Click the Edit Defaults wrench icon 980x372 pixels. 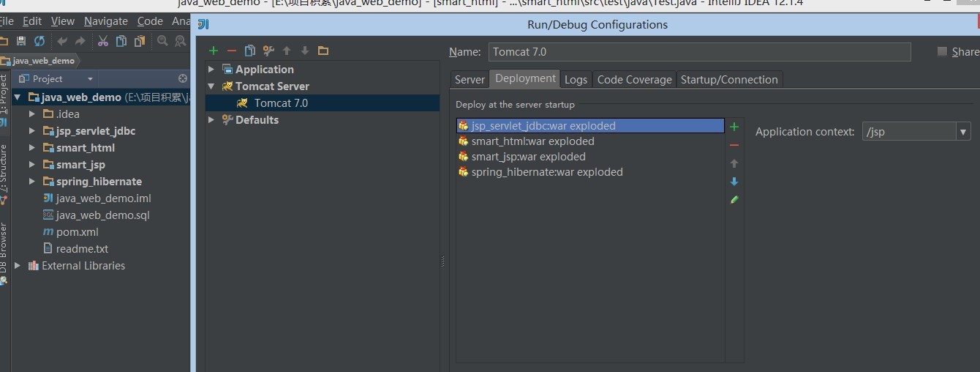click(x=268, y=51)
